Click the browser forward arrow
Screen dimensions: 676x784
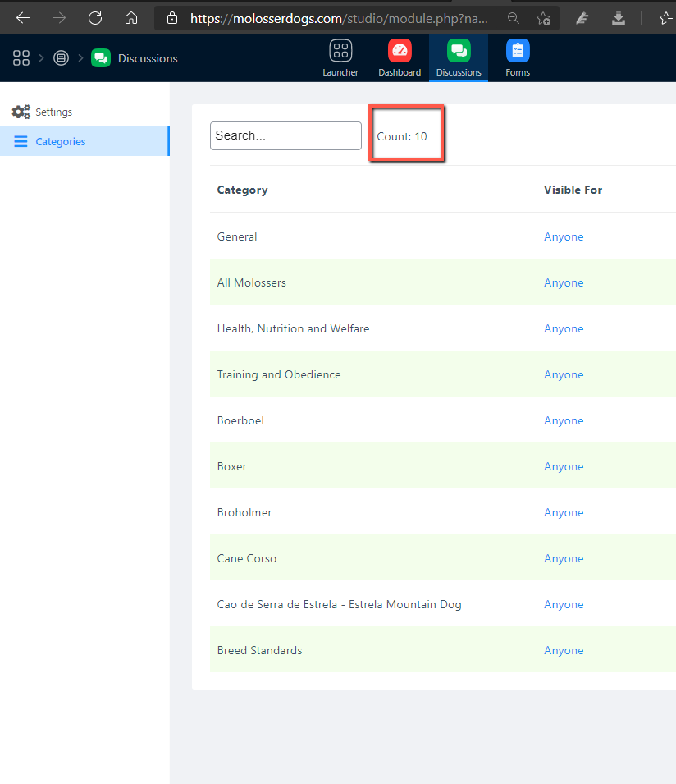pyautogui.click(x=59, y=19)
